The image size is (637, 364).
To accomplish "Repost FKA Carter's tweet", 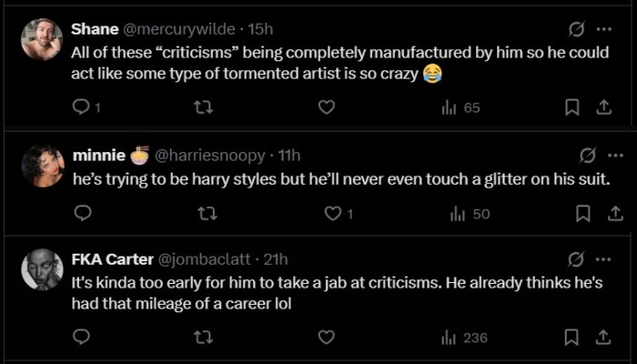I will 202,337.
